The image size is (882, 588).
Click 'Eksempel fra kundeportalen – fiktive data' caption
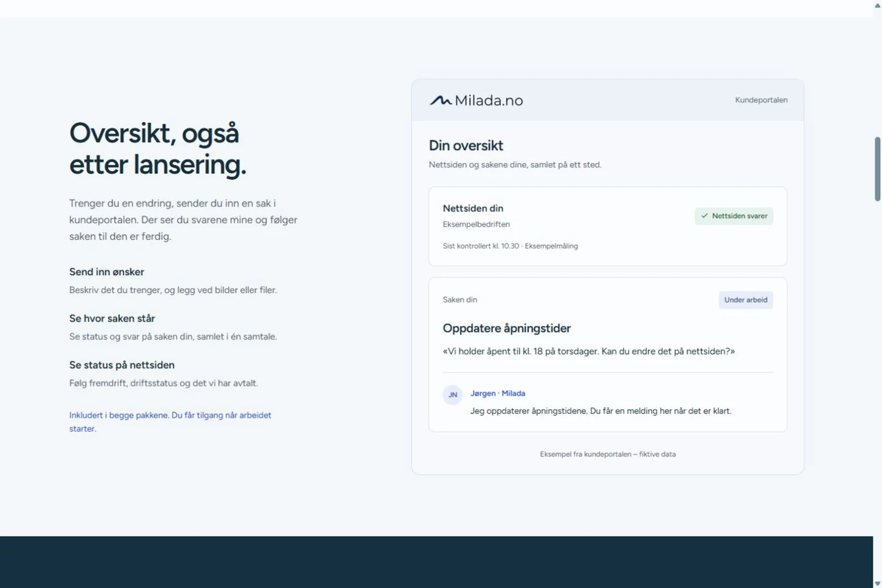(x=608, y=454)
